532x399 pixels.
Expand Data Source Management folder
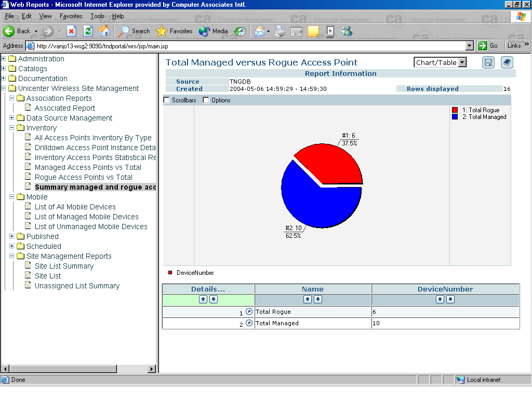(11, 118)
